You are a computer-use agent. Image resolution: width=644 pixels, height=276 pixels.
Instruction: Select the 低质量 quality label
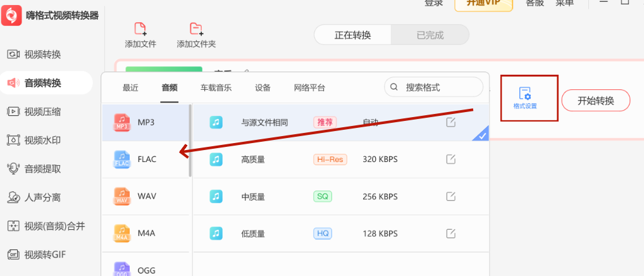(253, 234)
